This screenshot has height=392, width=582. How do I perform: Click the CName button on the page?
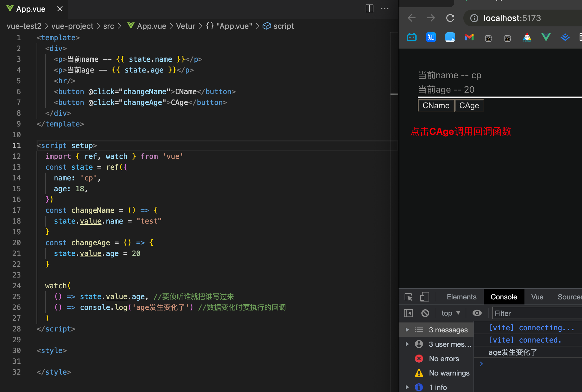(x=436, y=105)
